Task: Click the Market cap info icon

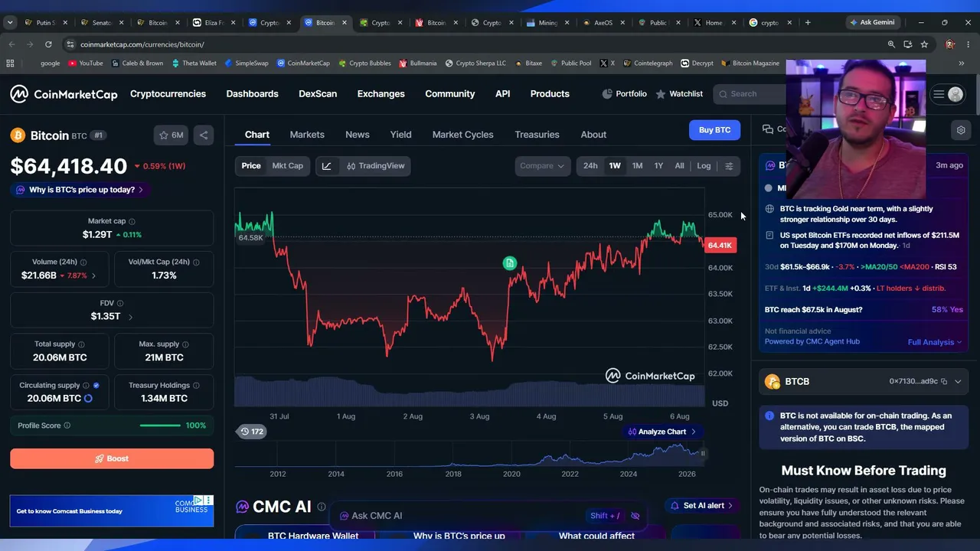Action: click(x=132, y=221)
